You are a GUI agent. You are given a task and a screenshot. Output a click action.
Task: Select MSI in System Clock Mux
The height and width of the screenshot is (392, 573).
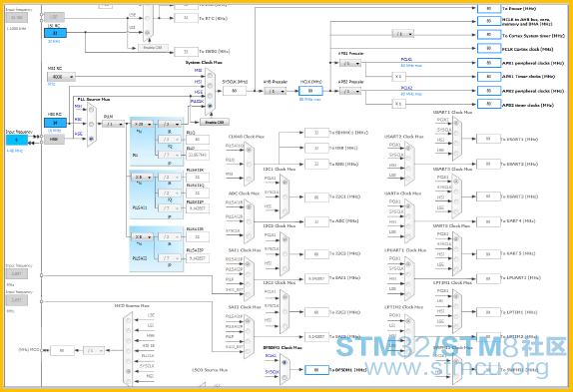[x=210, y=76]
